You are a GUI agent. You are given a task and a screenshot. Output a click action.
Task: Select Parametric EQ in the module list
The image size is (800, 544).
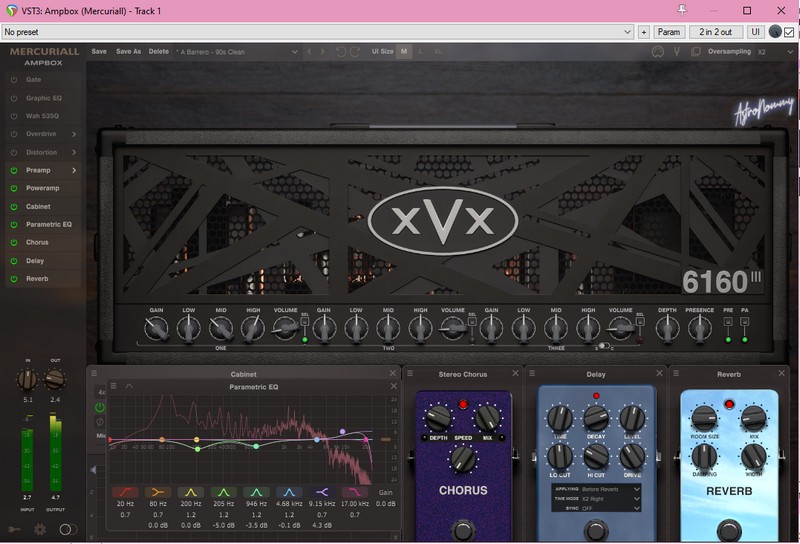(48, 225)
